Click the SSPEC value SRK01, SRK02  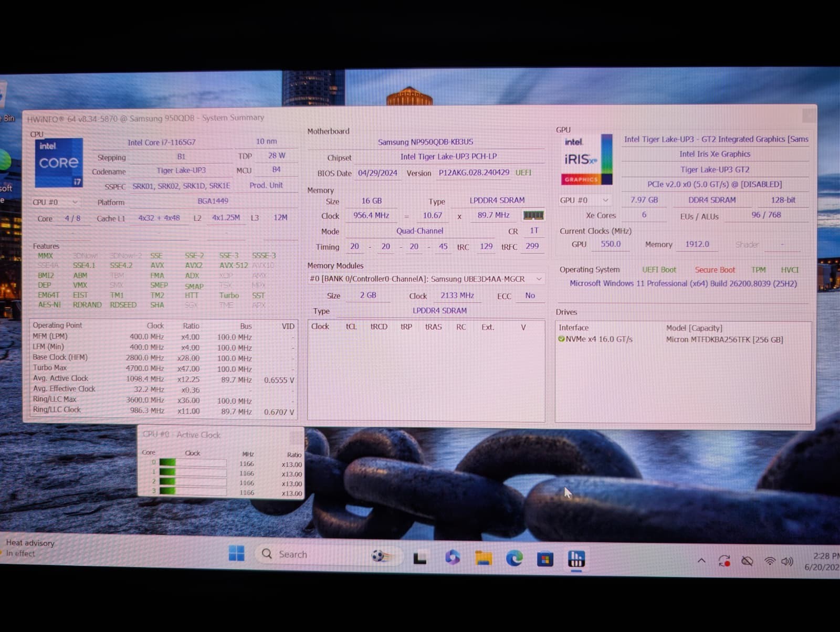(x=181, y=186)
